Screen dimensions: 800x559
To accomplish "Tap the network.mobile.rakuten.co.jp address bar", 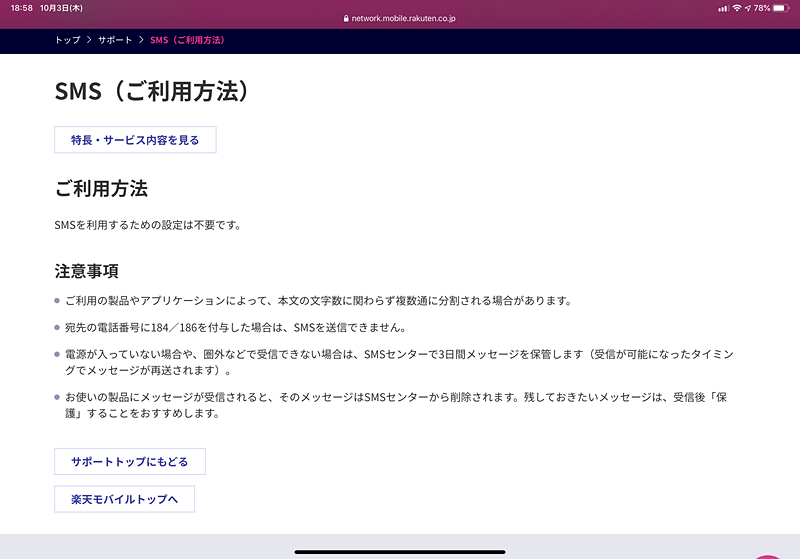I will (x=399, y=18).
